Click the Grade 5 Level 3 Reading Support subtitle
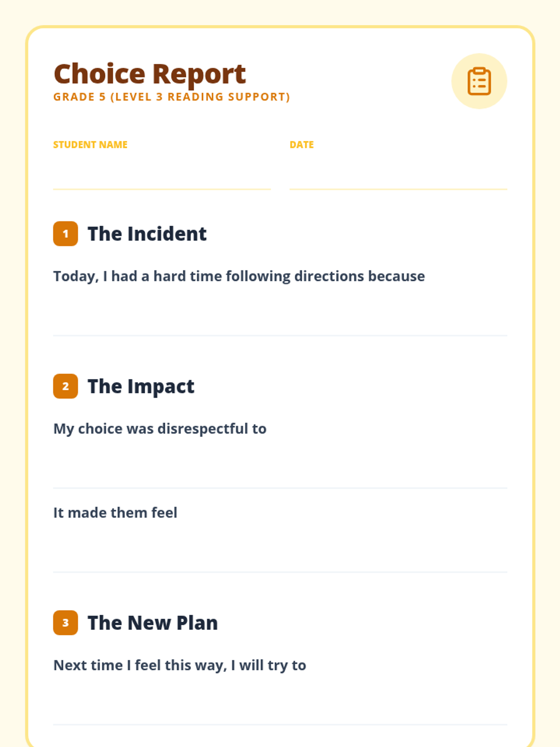 pos(172,97)
